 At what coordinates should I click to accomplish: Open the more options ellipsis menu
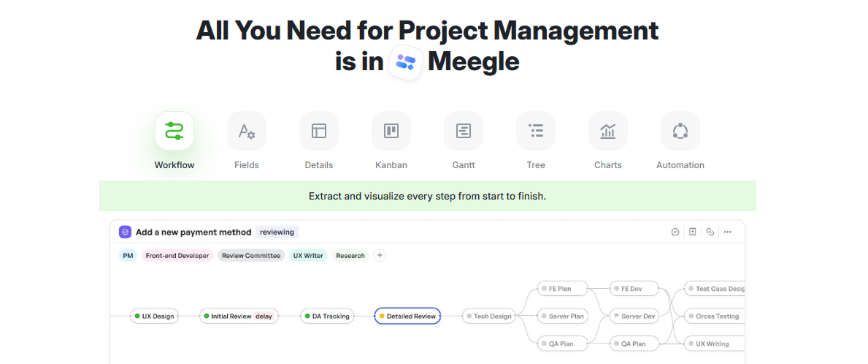tap(727, 232)
